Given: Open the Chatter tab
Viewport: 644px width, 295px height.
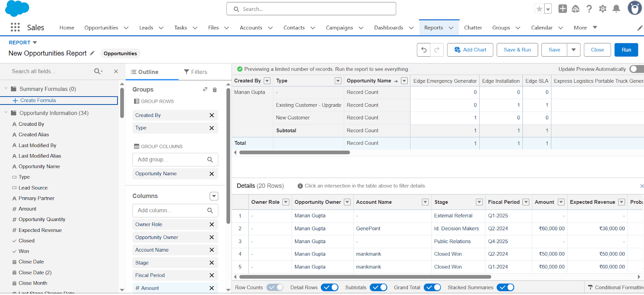Looking at the screenshot, I should [x=473, y=28].
